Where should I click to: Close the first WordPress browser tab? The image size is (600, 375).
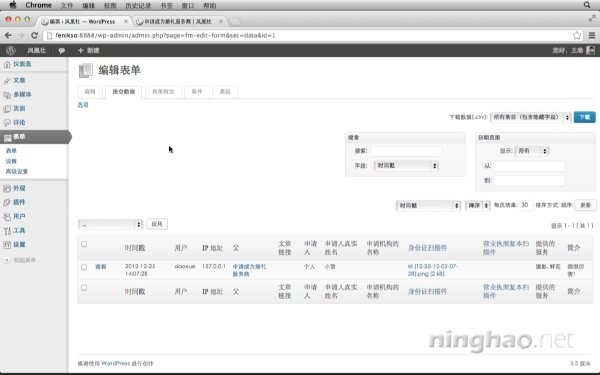click(x=126, y=21)
